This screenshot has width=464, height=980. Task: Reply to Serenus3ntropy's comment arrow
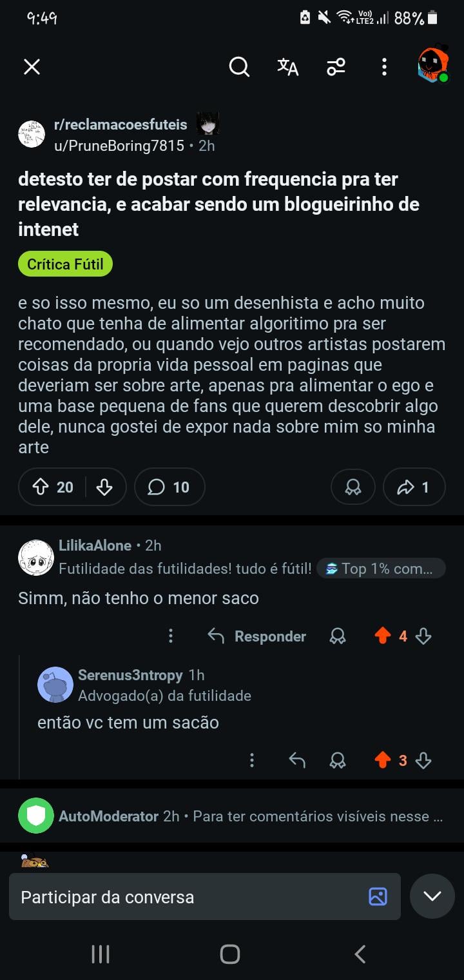coord(297,760)
